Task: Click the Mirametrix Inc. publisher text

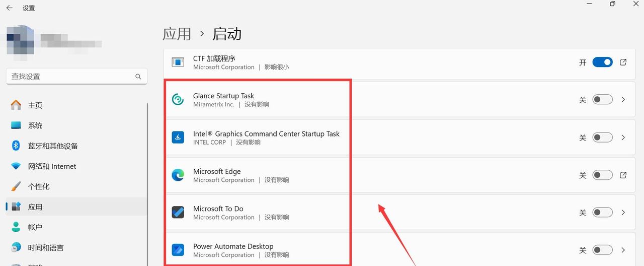Action: 214,104
